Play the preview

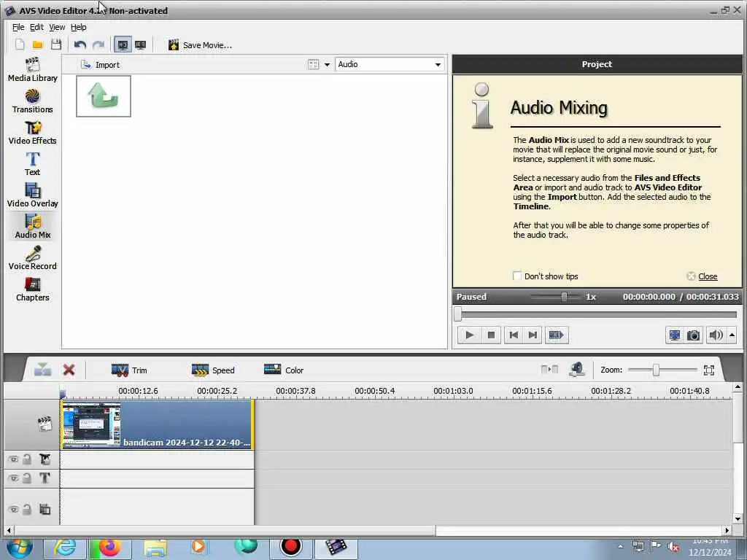(469, 335)
